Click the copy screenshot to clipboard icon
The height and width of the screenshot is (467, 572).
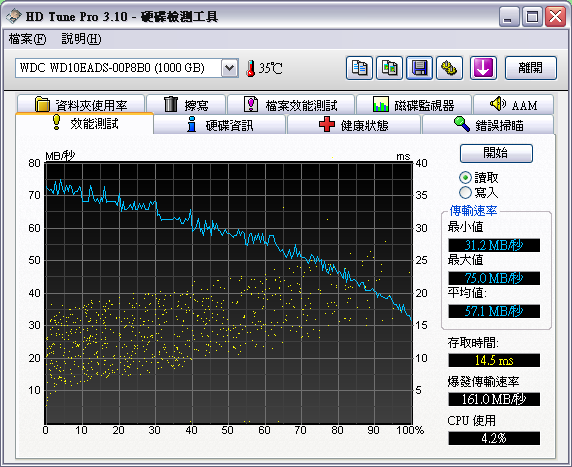(x=390, y=68)
